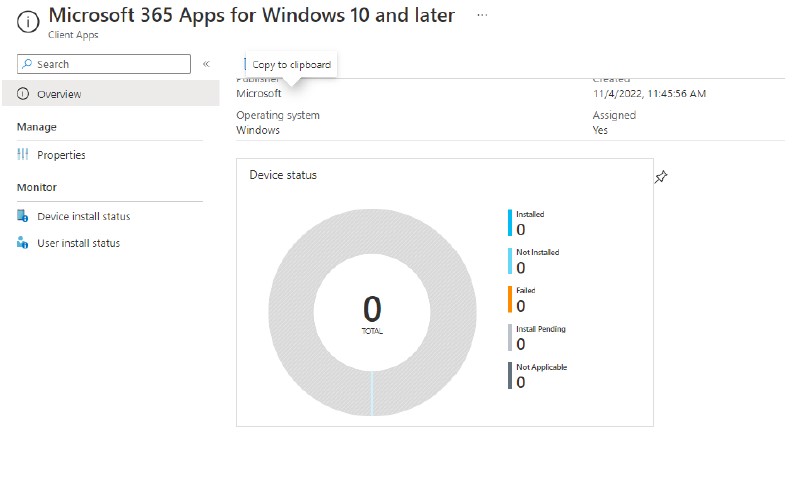Click the Properties sliders icon
796x478 pixels.
23,154
